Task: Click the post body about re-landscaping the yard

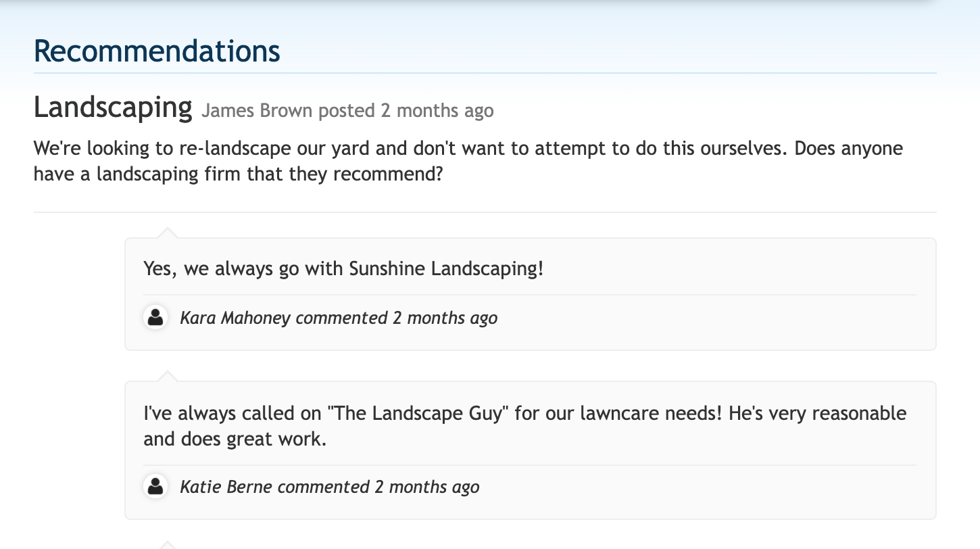Action: [468, 161]
